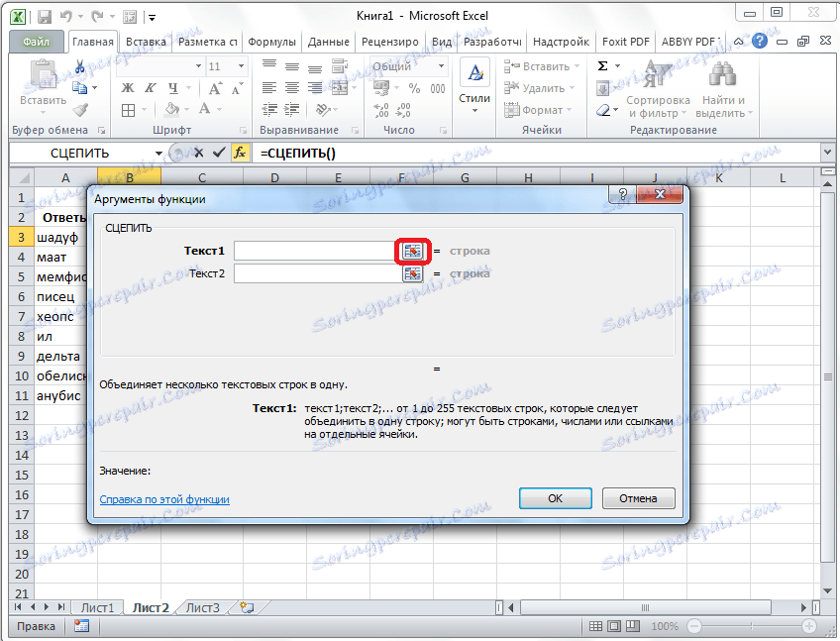Image resolution: width=840 pixels, height=641 pixels.
Task: Click the Удалить cells button
Action: (540, 88)
